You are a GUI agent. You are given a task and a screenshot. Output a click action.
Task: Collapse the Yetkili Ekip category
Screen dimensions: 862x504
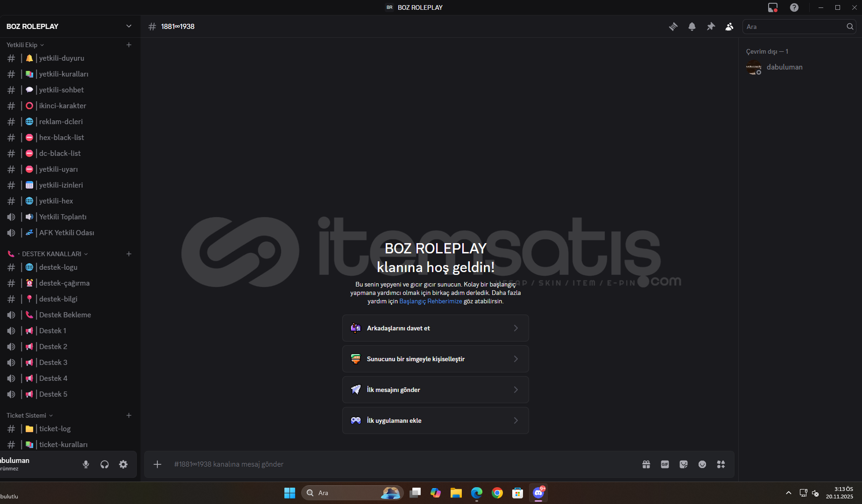25,45
